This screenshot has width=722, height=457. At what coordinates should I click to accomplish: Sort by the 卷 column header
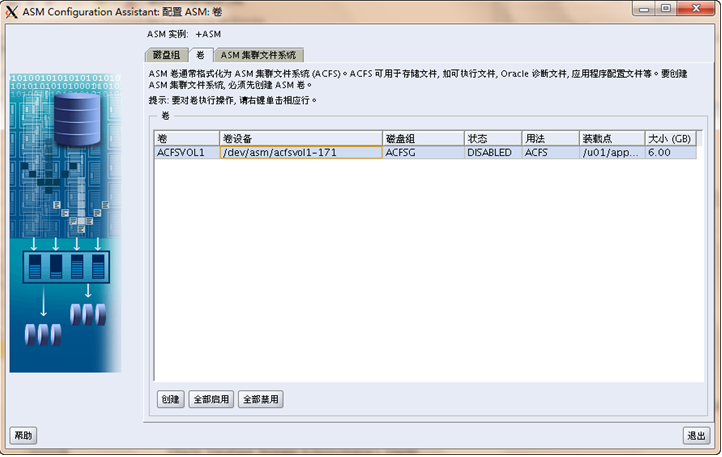[187, 139]
